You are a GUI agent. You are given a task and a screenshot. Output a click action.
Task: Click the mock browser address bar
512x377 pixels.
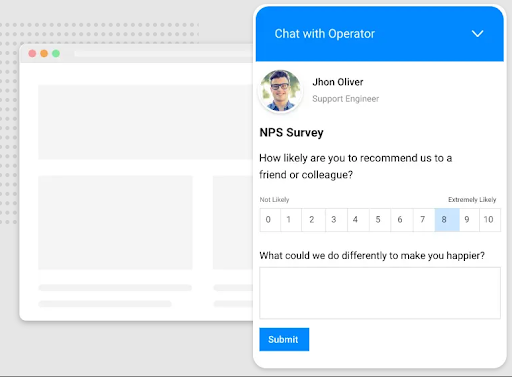[x=164, y=54]
